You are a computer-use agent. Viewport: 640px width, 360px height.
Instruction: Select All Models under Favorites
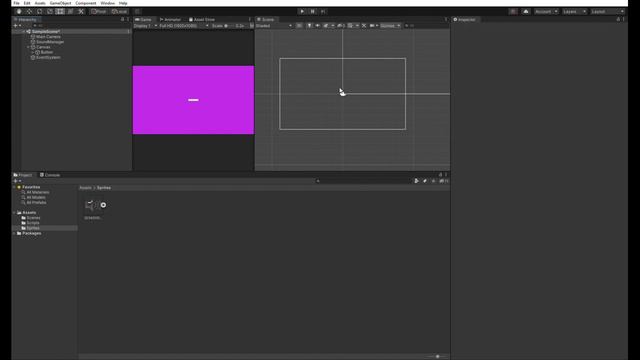[36, 198]
